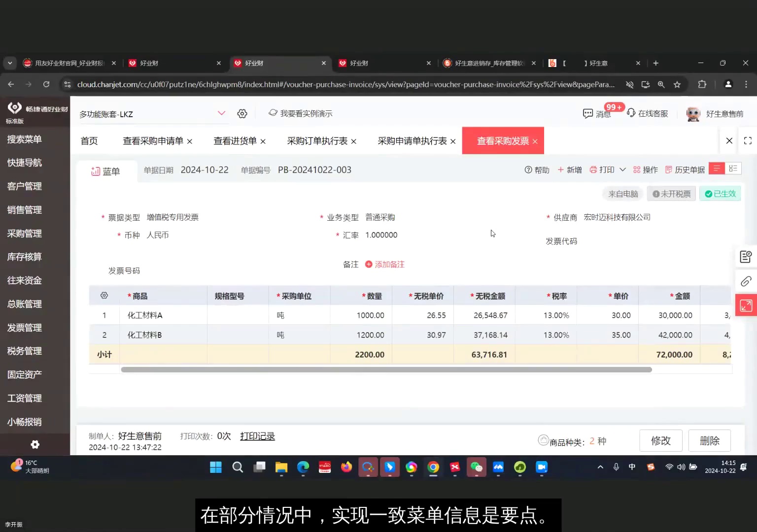This screenshot has width=757, height=532.
Task: Open the 打印记录 print record link
Action: point(257,436)
